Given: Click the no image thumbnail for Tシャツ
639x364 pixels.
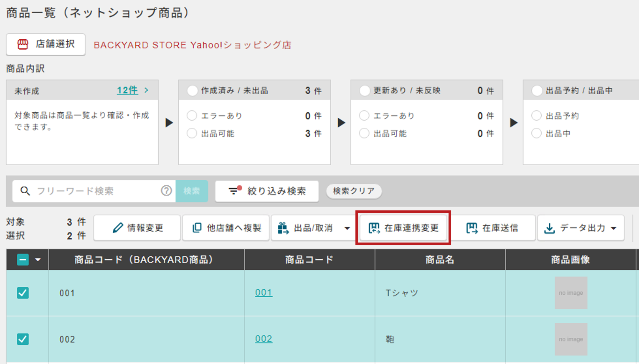Looking at the screenshot, I should pyautogui.click(x=571, y=293).
